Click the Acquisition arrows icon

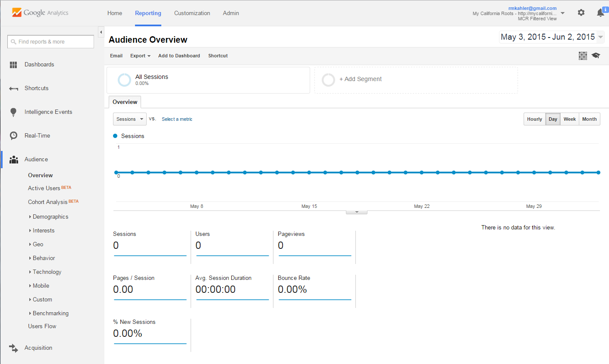(x=13, y=348)
